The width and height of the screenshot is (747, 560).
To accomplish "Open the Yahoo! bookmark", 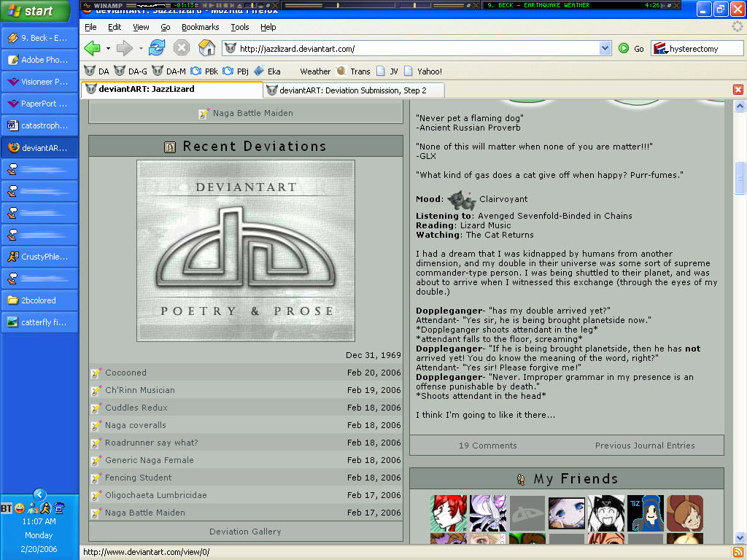I will click(x=423, y=71).
